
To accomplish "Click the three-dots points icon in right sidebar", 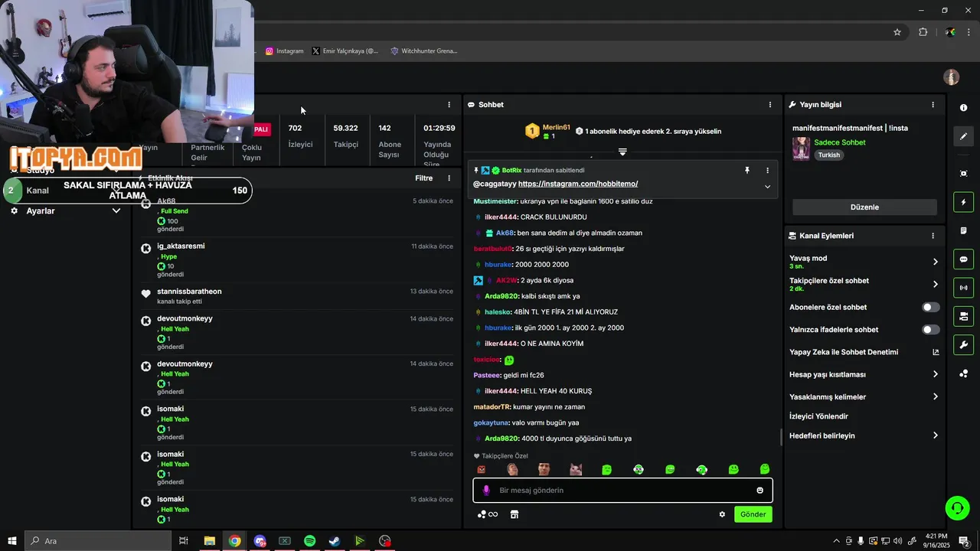I will click(964, 373).
